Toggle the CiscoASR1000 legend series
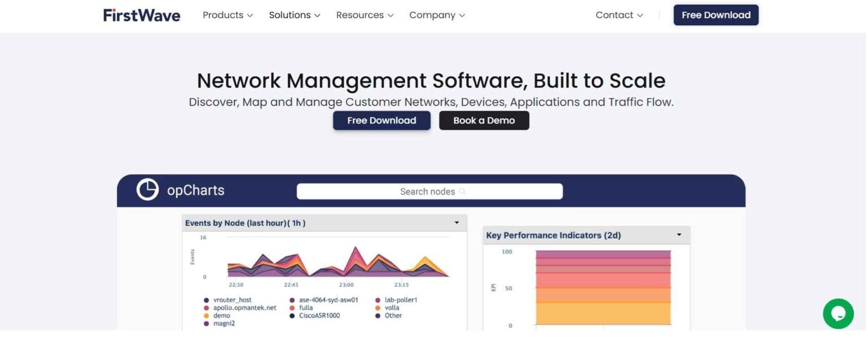 point(319,316)
